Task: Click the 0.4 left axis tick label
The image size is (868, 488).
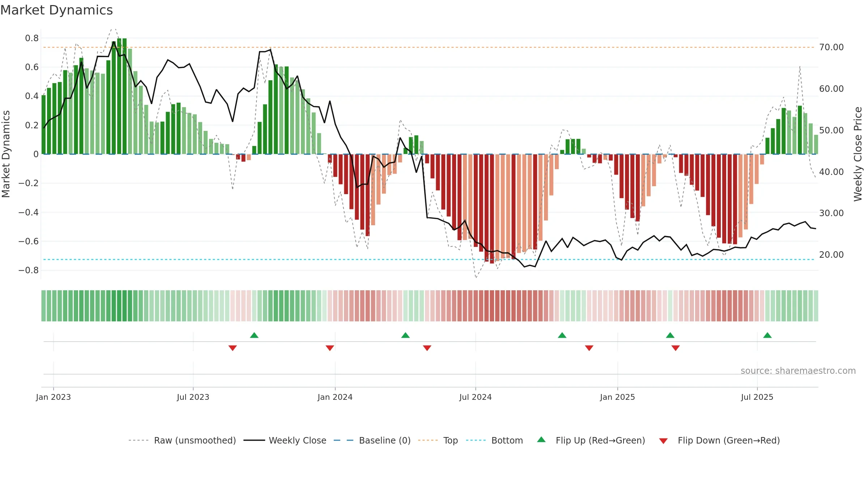Action: (x=32, y=96)
